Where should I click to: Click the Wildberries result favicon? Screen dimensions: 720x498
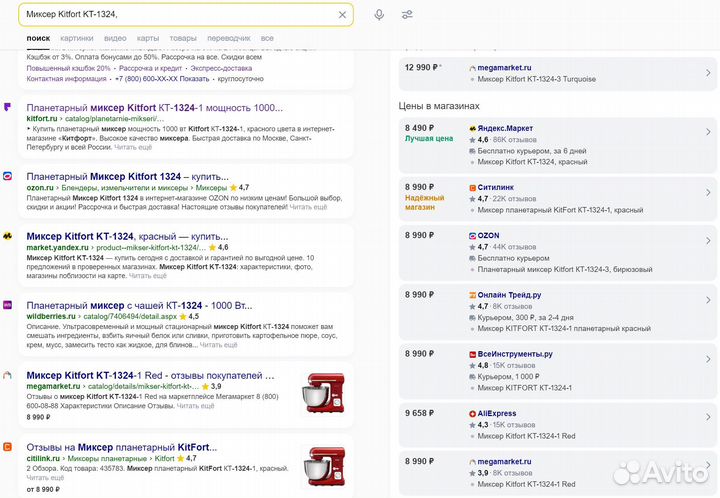click(x=8, y=305)
